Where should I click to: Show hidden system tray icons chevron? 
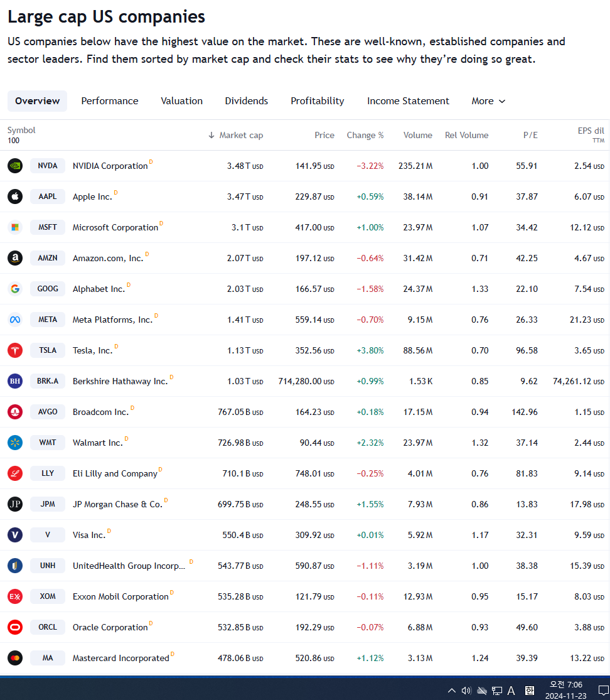452,691
